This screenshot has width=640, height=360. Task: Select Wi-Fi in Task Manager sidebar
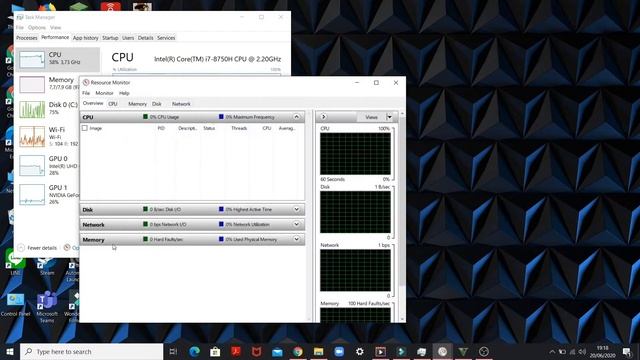pyautogui.click(x=48, y=137)
